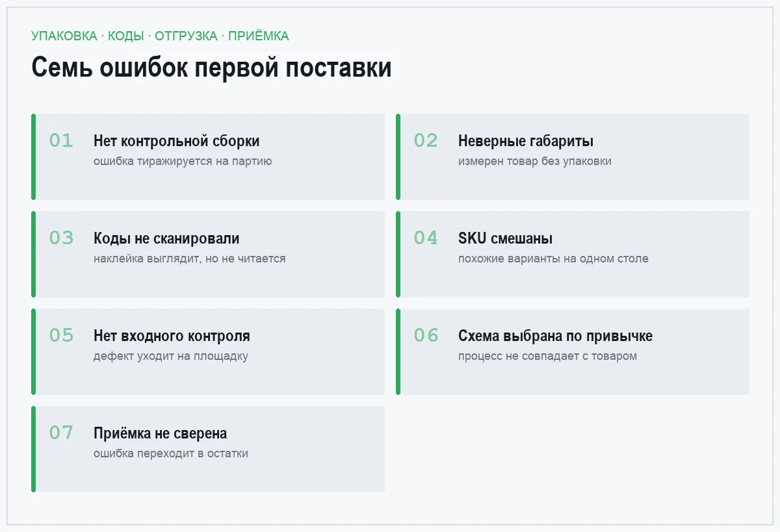Select the 'УПАКОВКА · КОДЫ · ОТГРУЗКА · ПРИЁМКА' subtitle line
The height and width of the screenshot is (532, 780).
(160, 36)
